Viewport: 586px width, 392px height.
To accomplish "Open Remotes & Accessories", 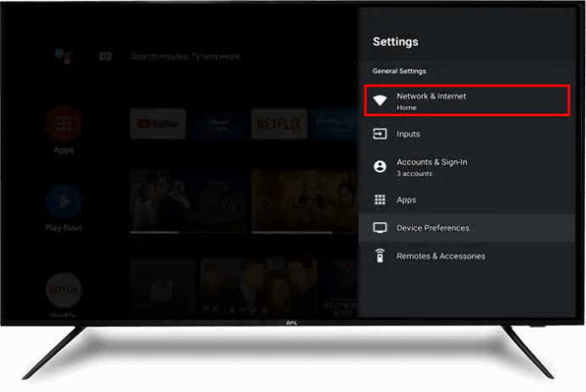I will [467, 256].
